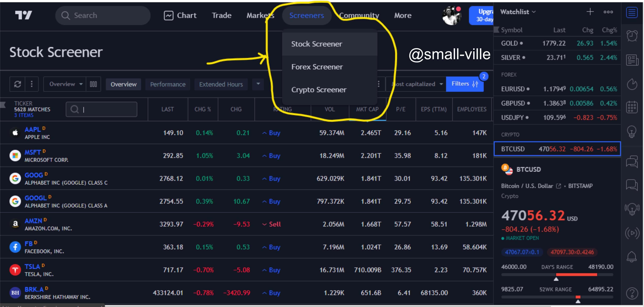Sort by EMPLOYEES column header
644x307 pixels.
pos(472,109)
